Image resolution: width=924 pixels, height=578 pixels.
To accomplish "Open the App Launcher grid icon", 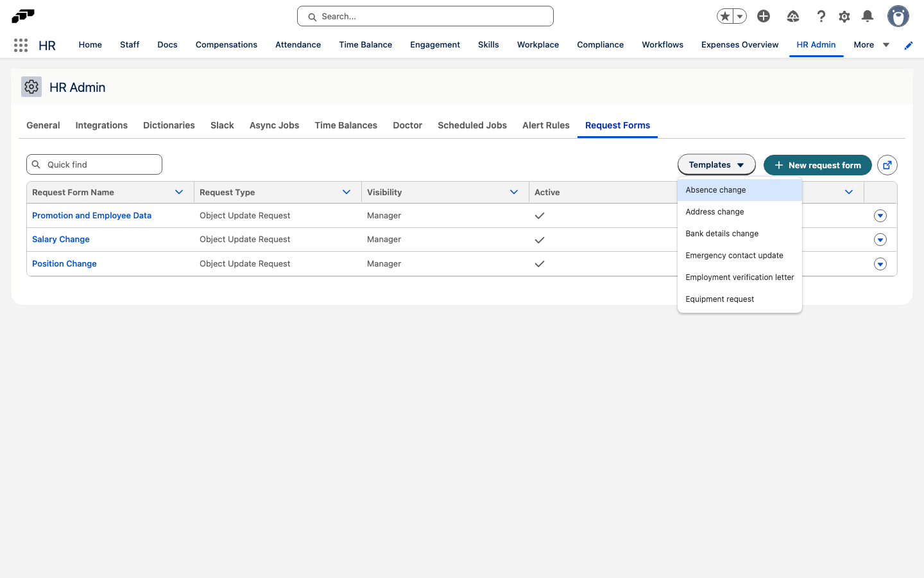I will click(21, 45).
